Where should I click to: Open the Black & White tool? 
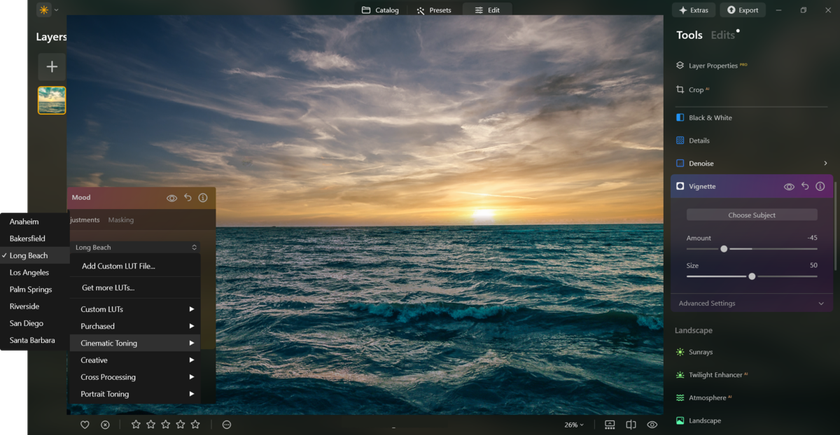point(704,118)
